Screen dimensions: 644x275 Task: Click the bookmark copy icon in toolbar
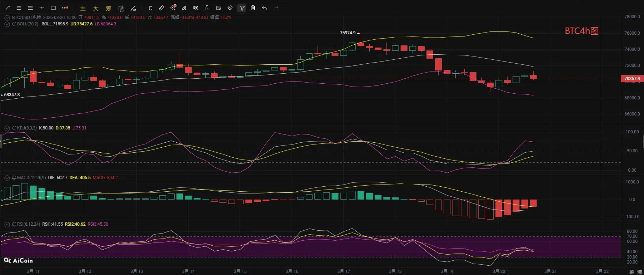click(x=150, y=8)
